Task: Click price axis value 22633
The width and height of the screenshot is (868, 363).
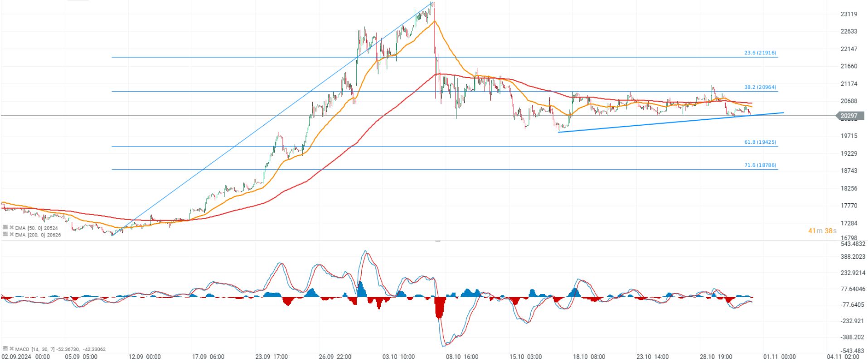Action: [849, 31]
